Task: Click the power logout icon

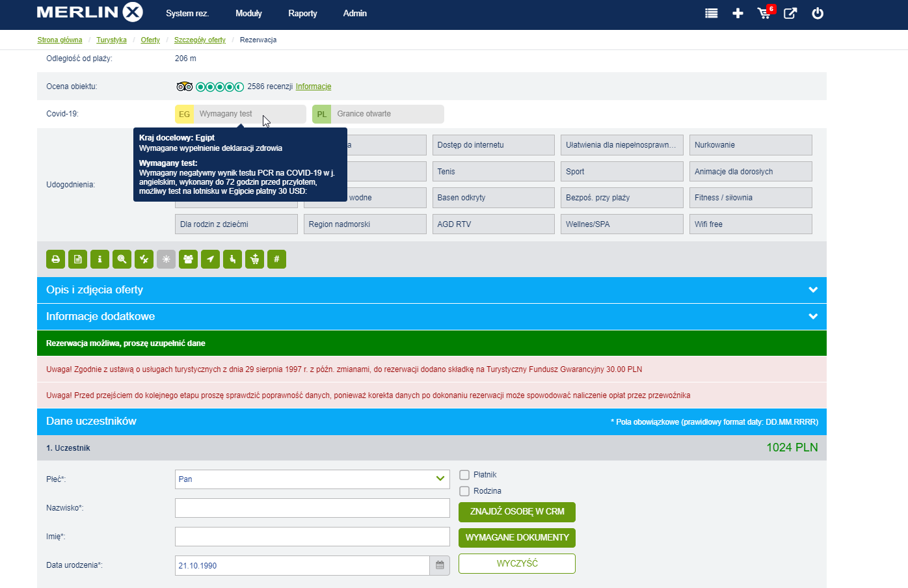Action: (x=818, y=13)
